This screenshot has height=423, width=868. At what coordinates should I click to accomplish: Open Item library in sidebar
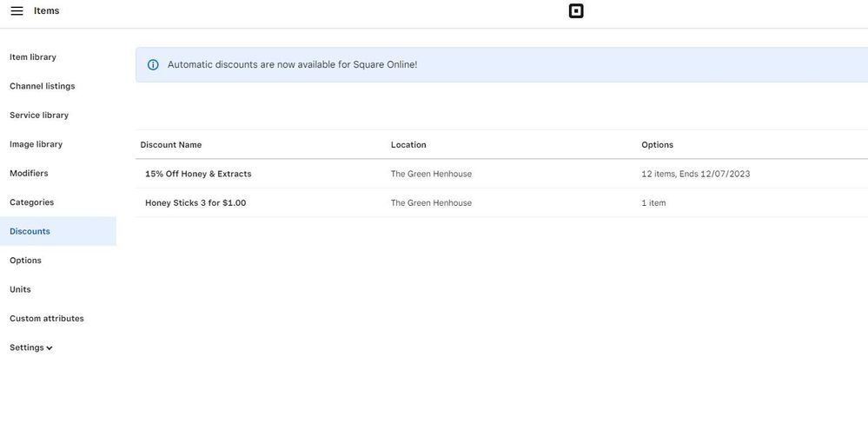(33, 57)
